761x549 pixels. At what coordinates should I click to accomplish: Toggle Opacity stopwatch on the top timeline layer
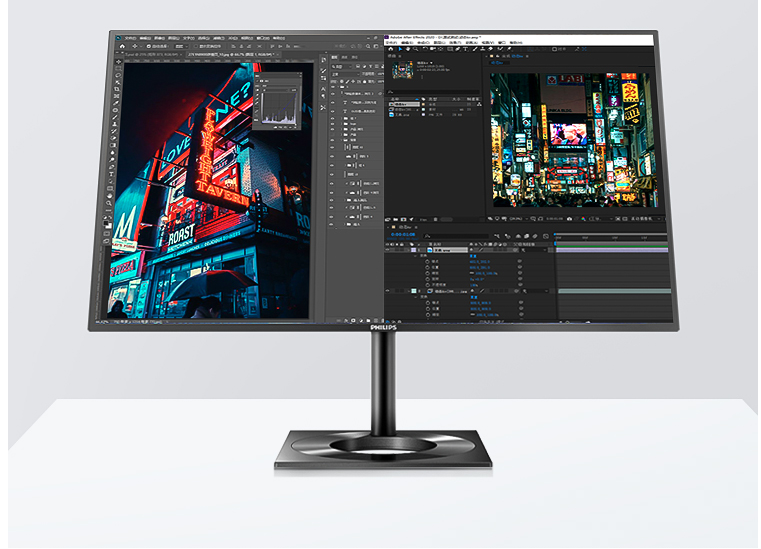tap(428, 284)
